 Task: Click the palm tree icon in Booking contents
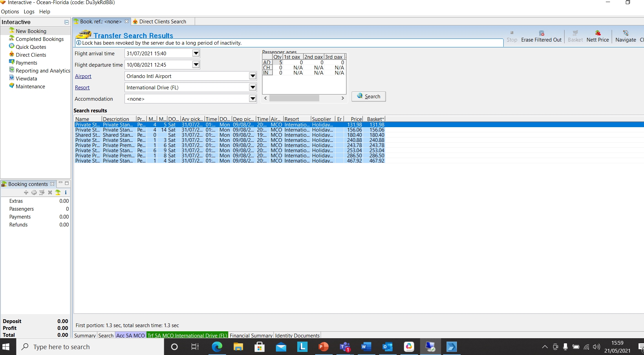tap(58, 192)
